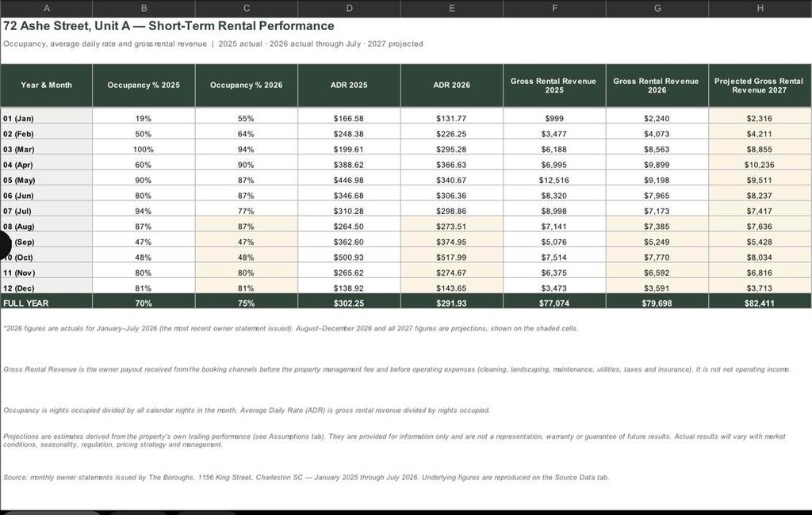This screenshot has width=812, height=515.
Task: Click the $77,074 full-year total
Action: coord(554,303)
